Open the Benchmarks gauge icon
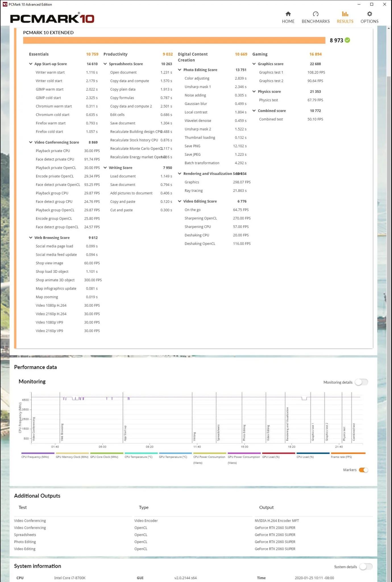This screenshot has width=392, height=582. click(316, 14)
